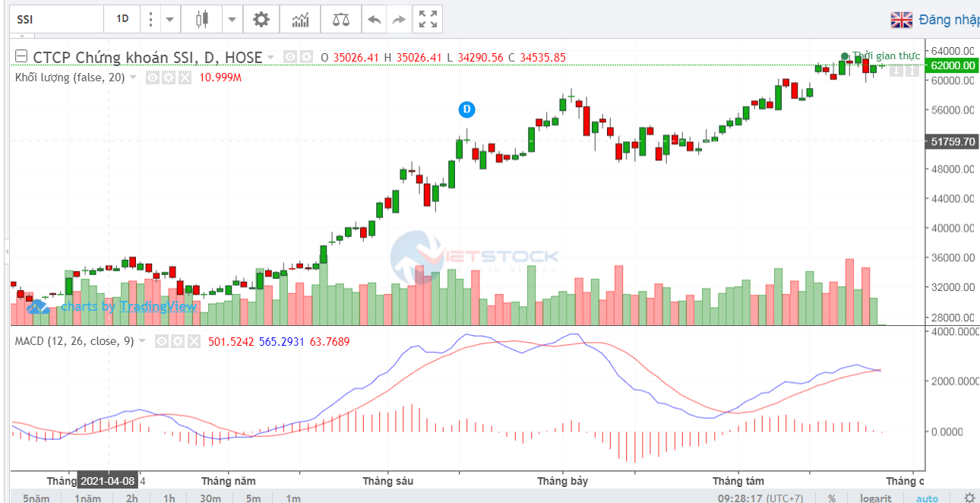The image size is (980, 503).
Task: Remove the MACD indicator with its X
Action: (x=194, y=342)
